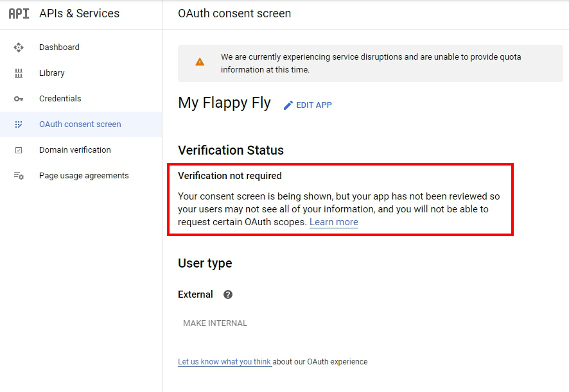Image resolution: width=569 pixels, height=392 pixels.
Task: Click the Domain verification checkbox icon
Action: click(19, 150)
